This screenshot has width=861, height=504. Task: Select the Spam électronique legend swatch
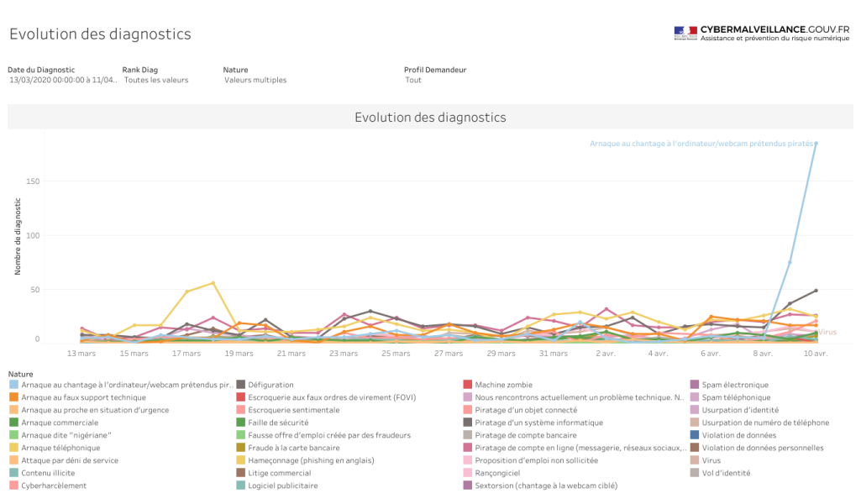pyautogui.click(x=695, y=385)
